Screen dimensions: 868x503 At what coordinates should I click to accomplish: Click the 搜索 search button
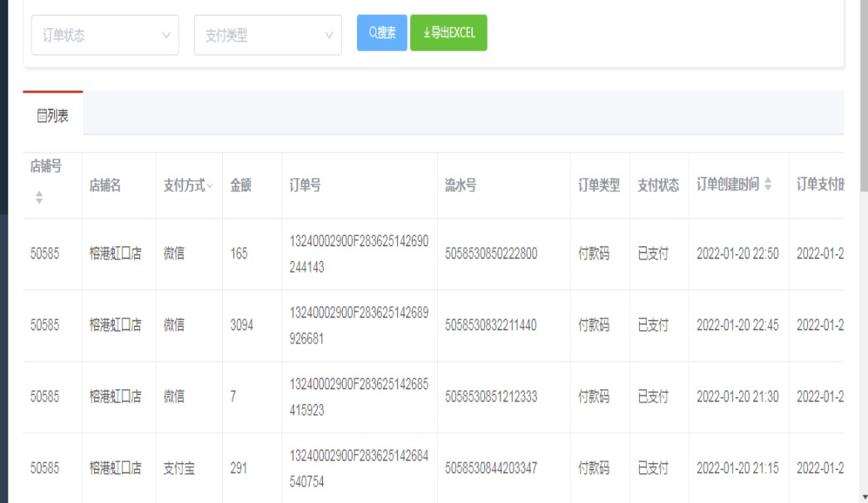coord(382,33)
